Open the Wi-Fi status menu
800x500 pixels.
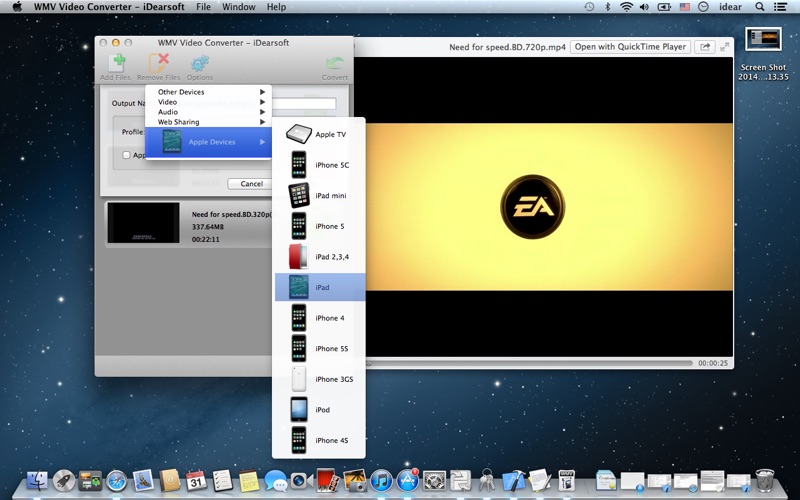(626, 7)
